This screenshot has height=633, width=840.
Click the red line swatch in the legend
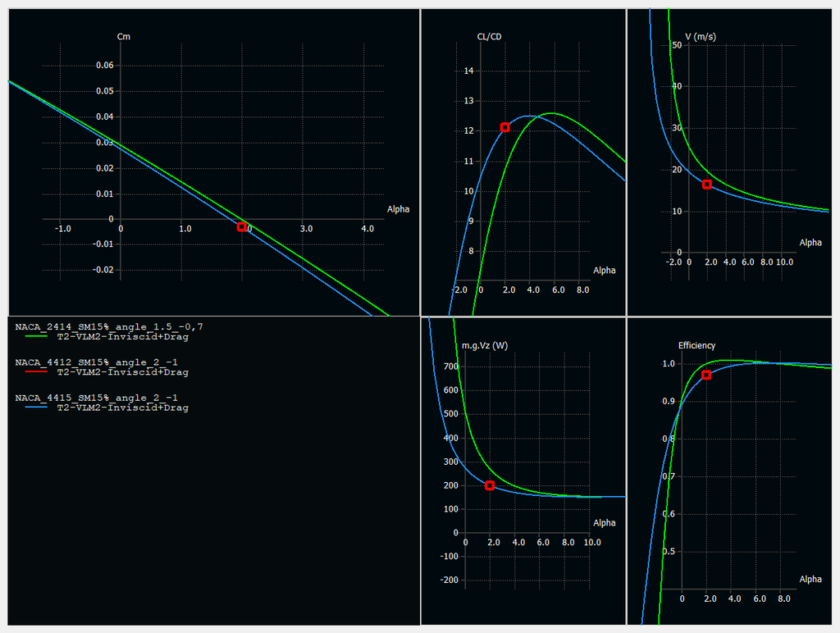coord(36,372)
